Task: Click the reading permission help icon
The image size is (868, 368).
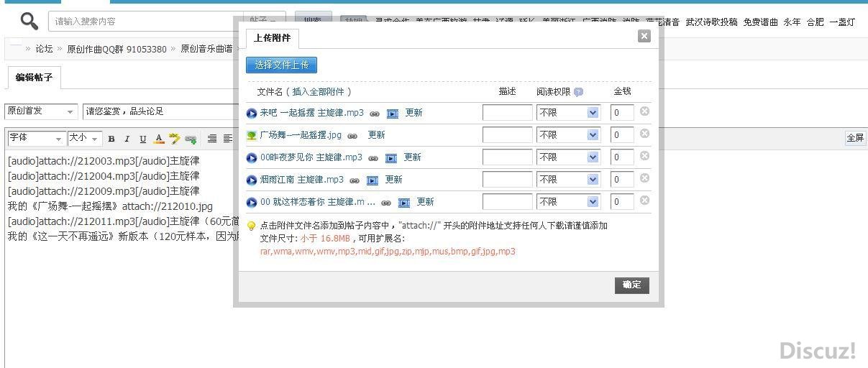Action: tap(578, 92)
